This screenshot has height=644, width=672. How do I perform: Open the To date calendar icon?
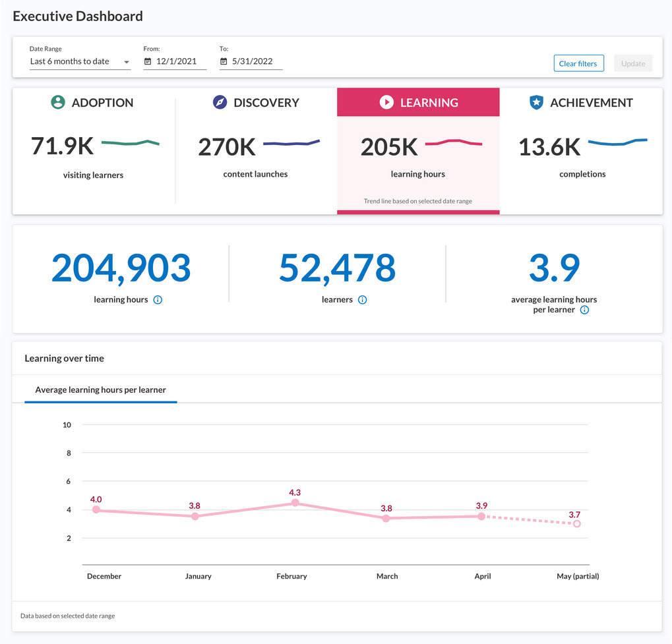pos(224,61)
